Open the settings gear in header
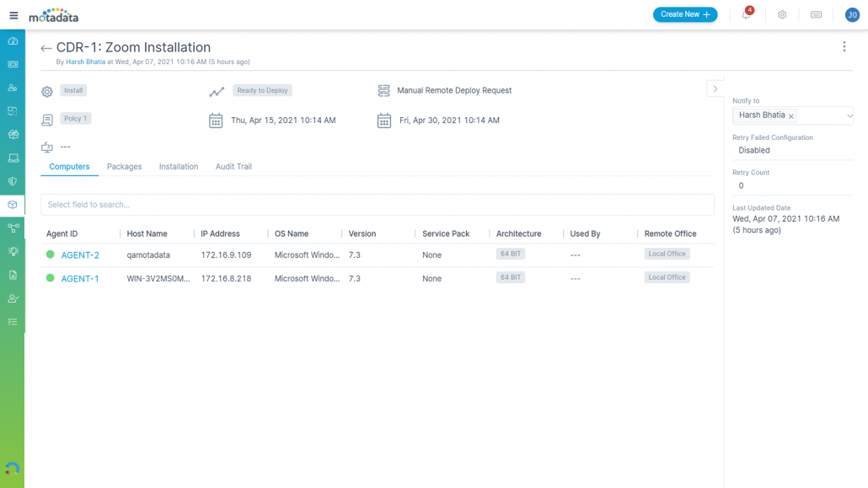The width and height of the screenshot is (868, 488). click(782, 15)
